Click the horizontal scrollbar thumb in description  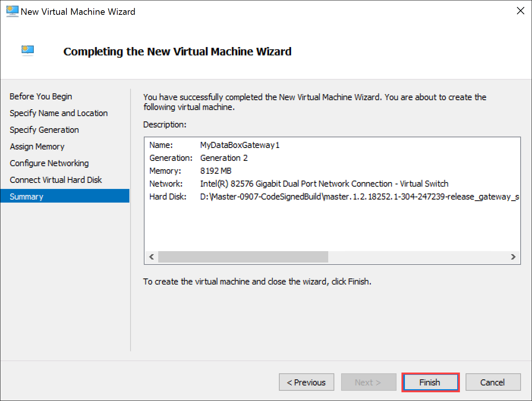[243, 257]
